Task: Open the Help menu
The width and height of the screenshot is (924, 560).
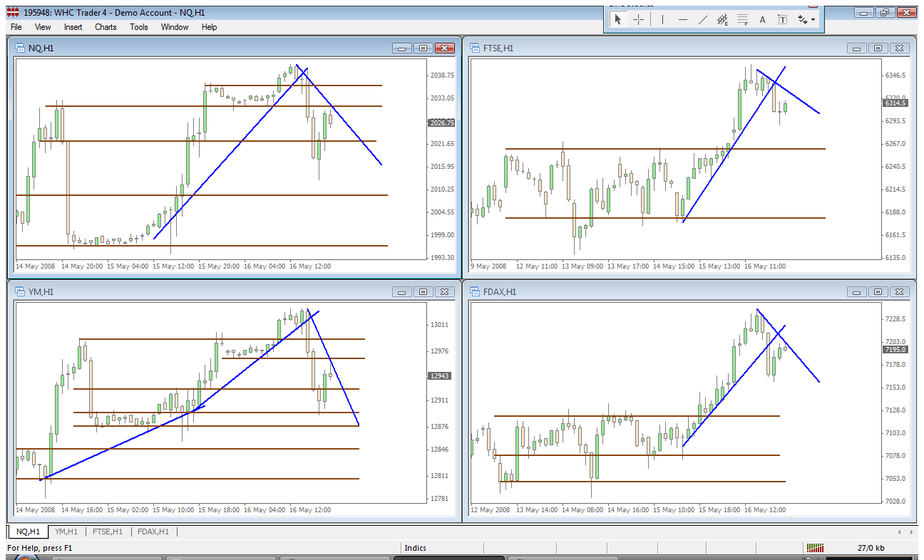Action: click(209, 27)
